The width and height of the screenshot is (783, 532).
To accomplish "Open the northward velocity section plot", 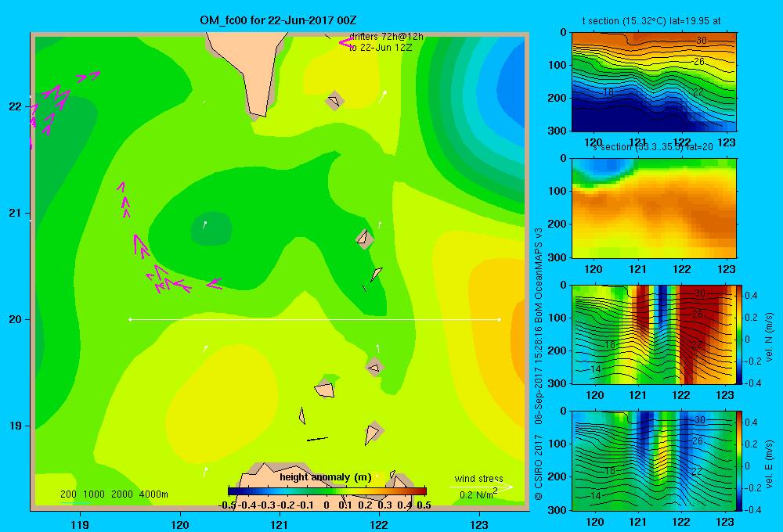I will 654,334.
